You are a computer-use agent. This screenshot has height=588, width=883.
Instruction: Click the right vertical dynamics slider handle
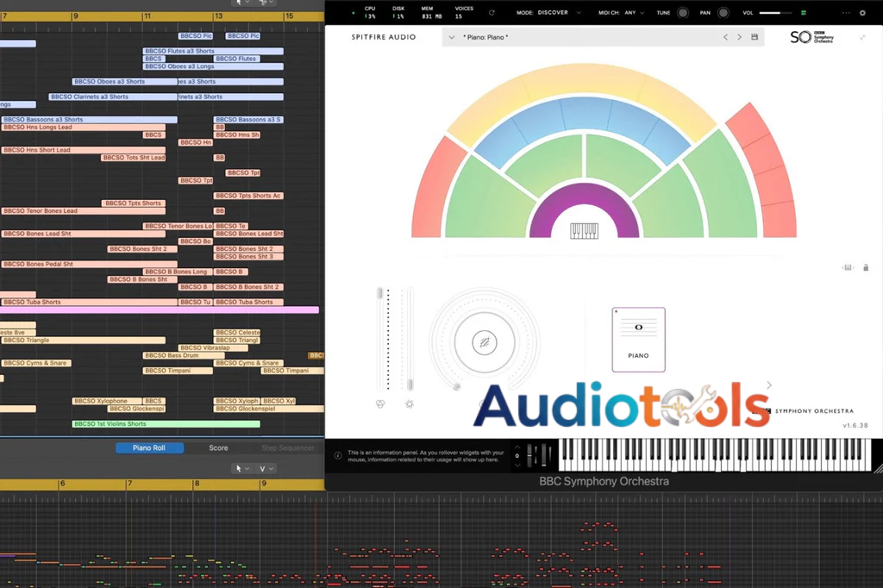410,385
